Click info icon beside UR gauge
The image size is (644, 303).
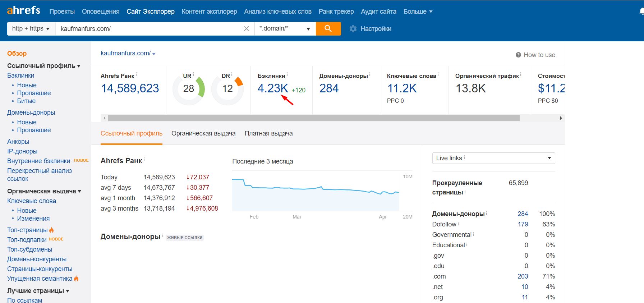coord(193,74)
